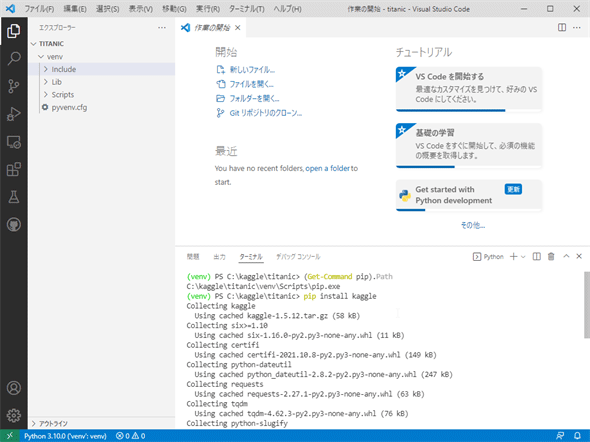The height and width of the screenshot is (442, 590).
Task: Open the ターミナル(T) menu
Action: (246, 9)
